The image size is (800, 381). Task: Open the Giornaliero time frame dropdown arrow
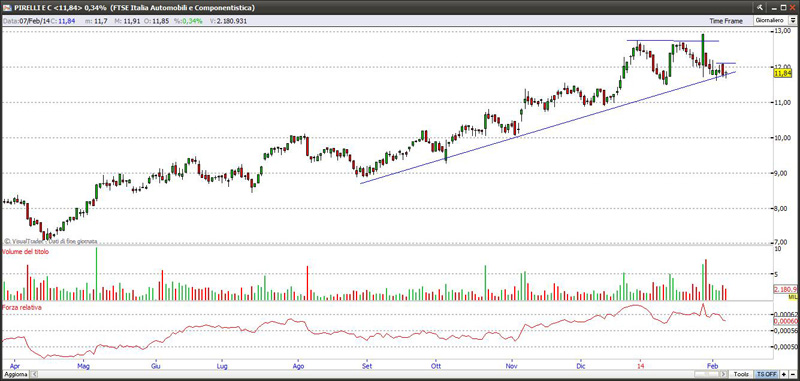tap(792, 20)
